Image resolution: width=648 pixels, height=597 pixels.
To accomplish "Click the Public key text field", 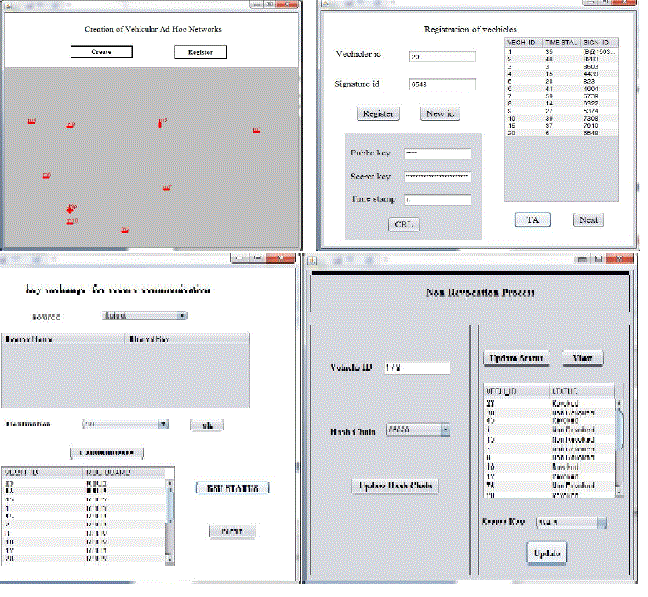I will (x=437, y=153).
